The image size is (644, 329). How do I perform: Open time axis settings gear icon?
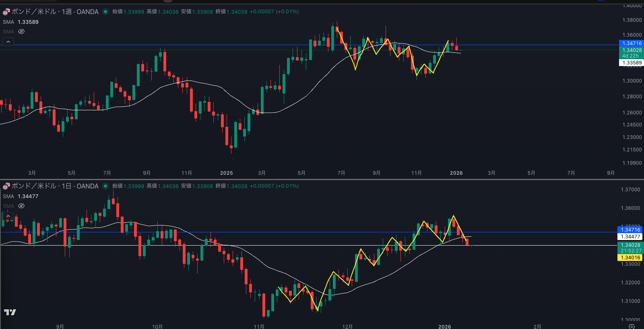[x=632, y=326]
